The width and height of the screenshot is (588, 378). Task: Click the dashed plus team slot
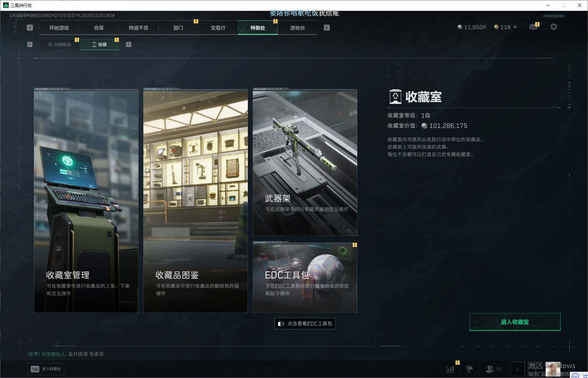click(x=517, y=369)
